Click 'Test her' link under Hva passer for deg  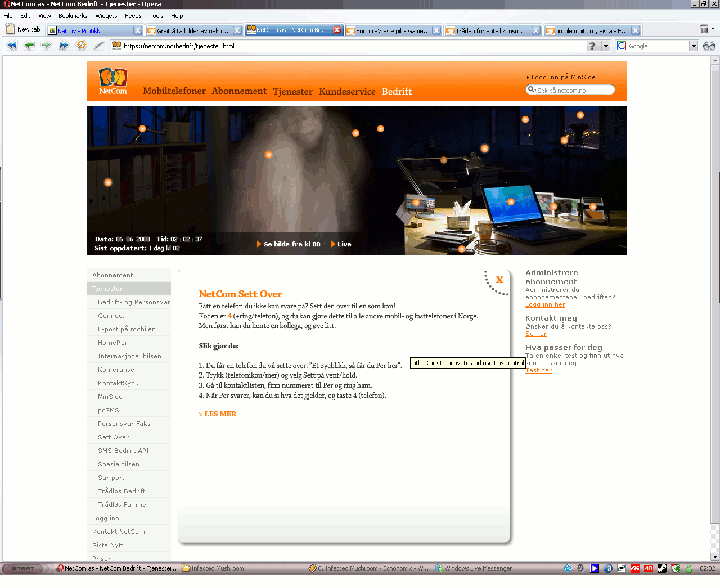538,370
